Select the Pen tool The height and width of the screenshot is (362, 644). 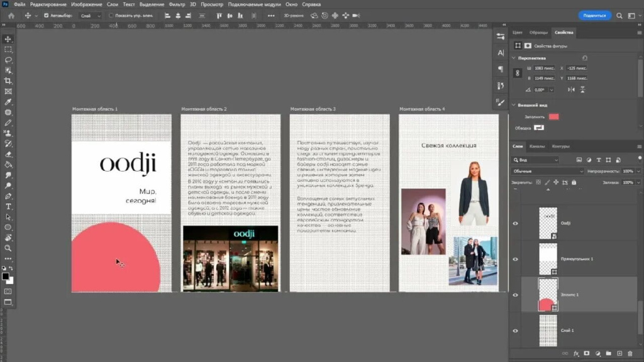click(x=8, y=196)
